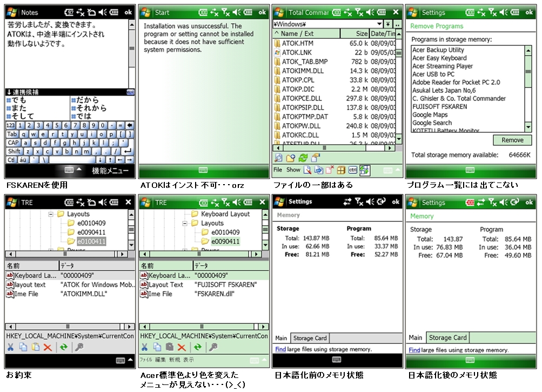This screenshot has width=542, height=392.
Task: Open the file properties icon in Total Commander
Action: (315, 158)
